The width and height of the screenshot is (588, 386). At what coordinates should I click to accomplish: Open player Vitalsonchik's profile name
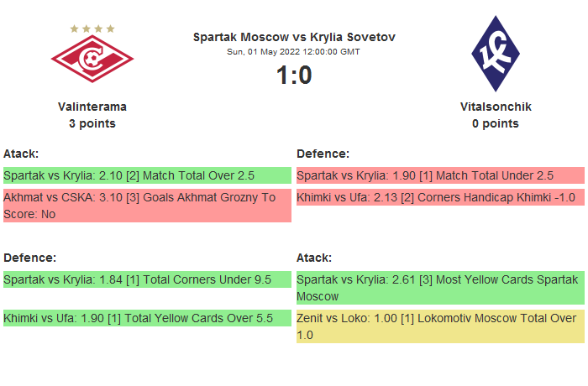click(x=496, y=107)
